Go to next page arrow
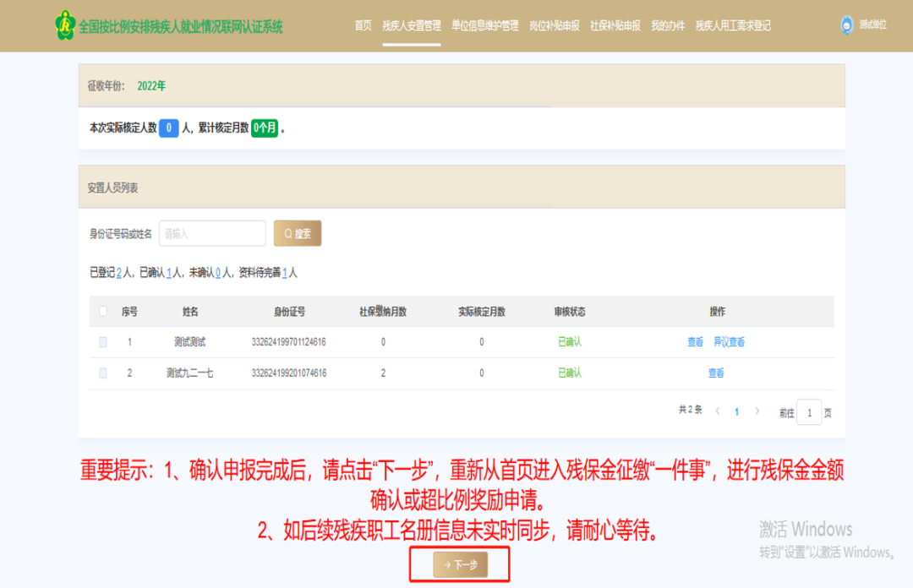The image size is (913, 588). coord(757,411)
